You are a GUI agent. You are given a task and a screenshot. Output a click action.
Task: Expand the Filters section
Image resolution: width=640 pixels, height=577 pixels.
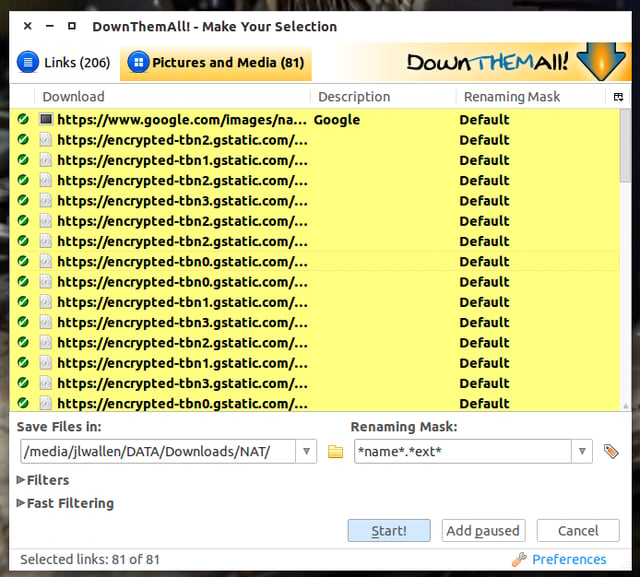(43, 480)
